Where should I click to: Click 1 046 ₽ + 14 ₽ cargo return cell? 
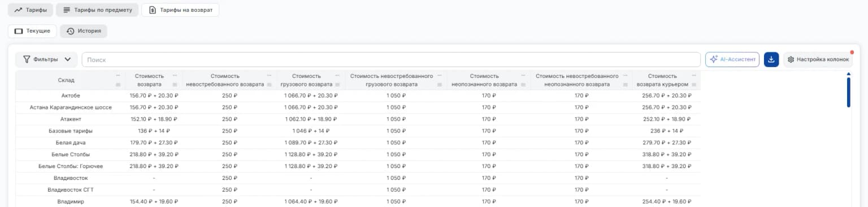tap(311, 131)
